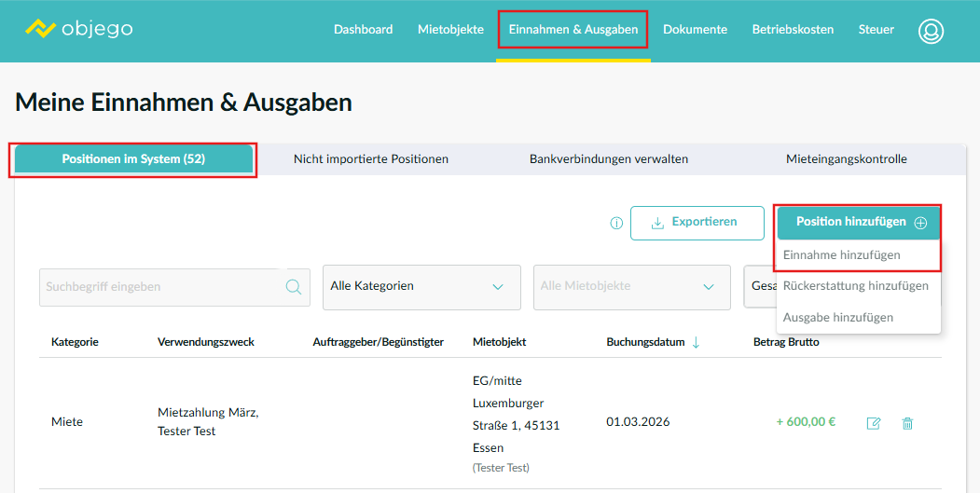Open the Alle Kategorien dropdown

tap(421, 287)
